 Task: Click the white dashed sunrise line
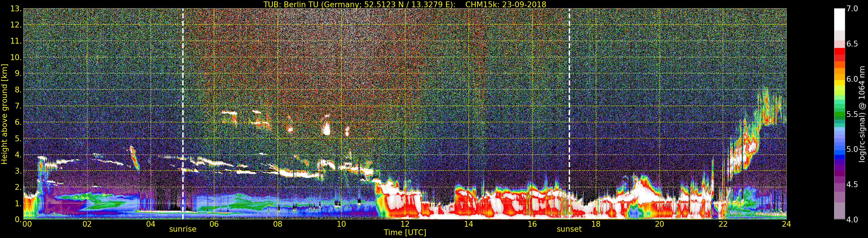[183, 114]
